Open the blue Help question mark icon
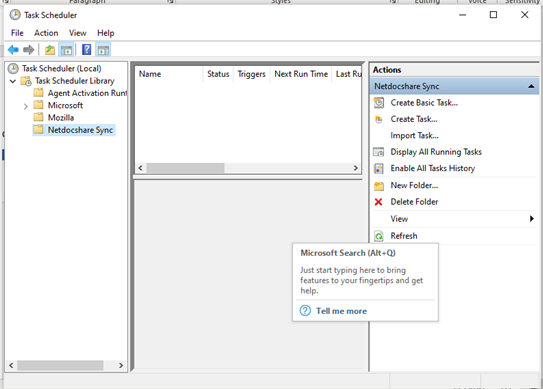This screenshot has height=389, width=543. [x=87, y=50]
